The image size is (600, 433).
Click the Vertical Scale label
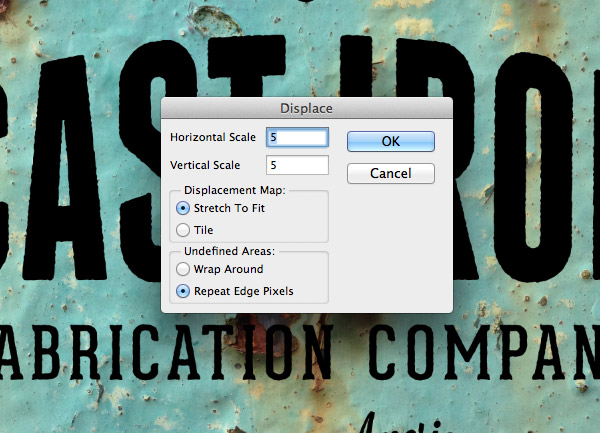[x=205, y=165]
